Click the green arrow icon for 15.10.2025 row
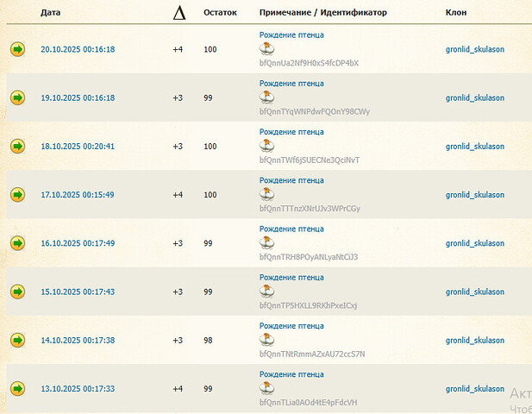Screen dimensions: 532x414 point(17,292)
